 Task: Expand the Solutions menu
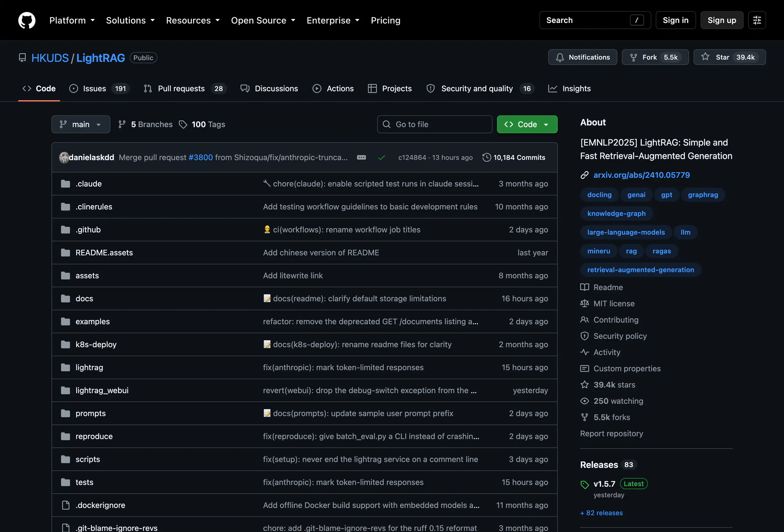130,20
